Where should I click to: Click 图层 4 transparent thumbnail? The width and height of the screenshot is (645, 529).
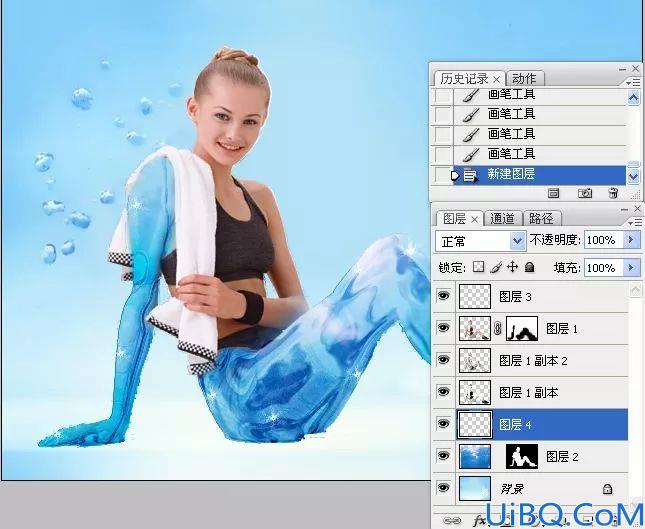point(475,424)
